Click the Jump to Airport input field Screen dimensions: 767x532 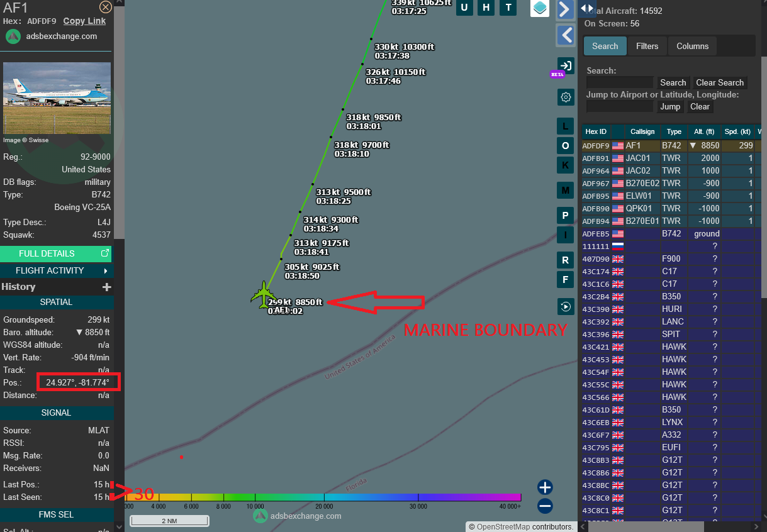(619, 106)
